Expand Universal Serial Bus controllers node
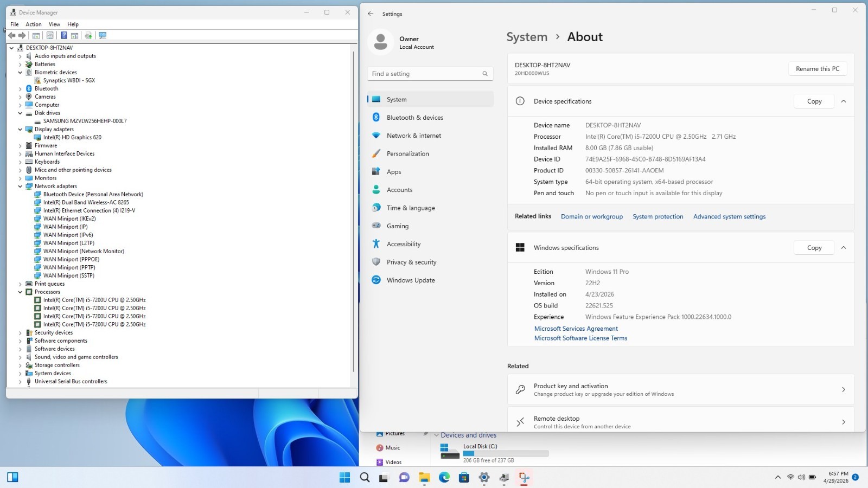 [x=20, y=382]
